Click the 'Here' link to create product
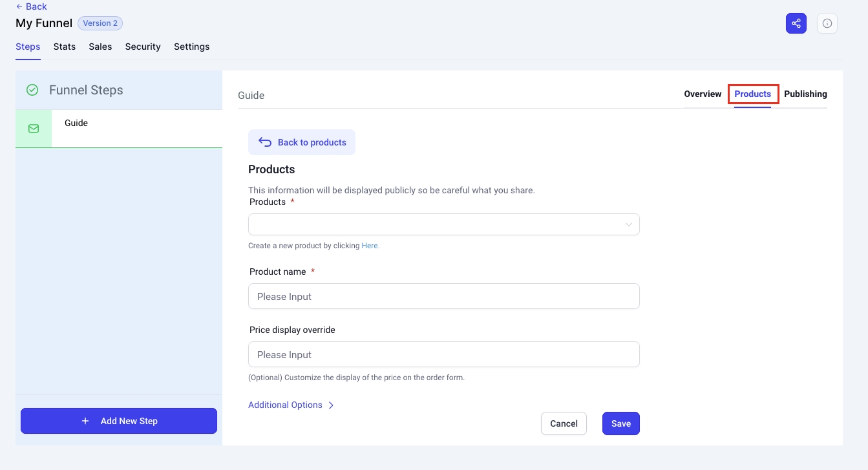The height and width of the screenshot is (470, 868). point(370,246)
